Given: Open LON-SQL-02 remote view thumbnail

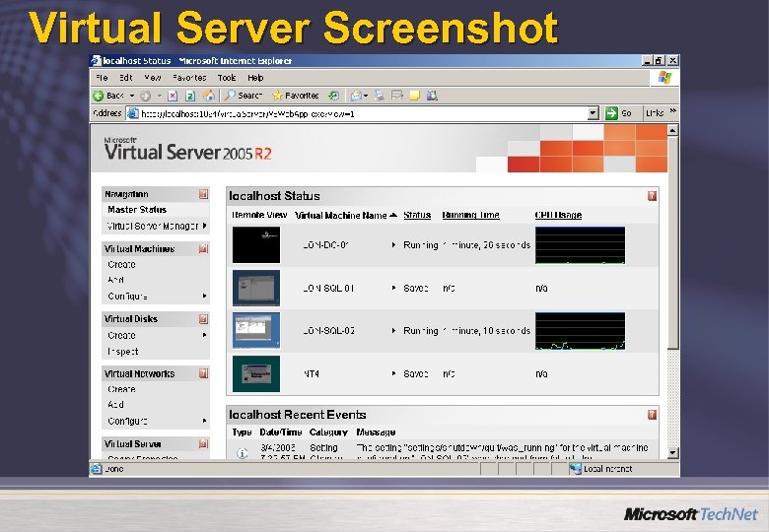Looking at the screenshot, I should coord(256,331).
